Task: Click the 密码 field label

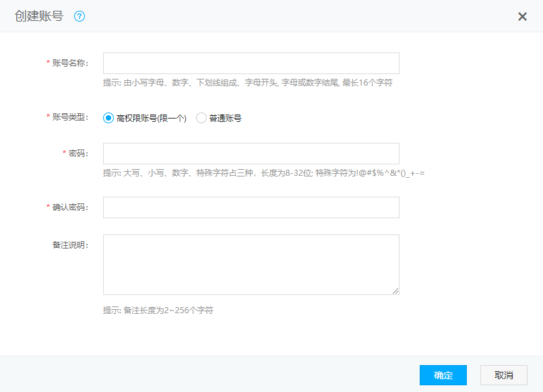Action: [x=78, y=154]
